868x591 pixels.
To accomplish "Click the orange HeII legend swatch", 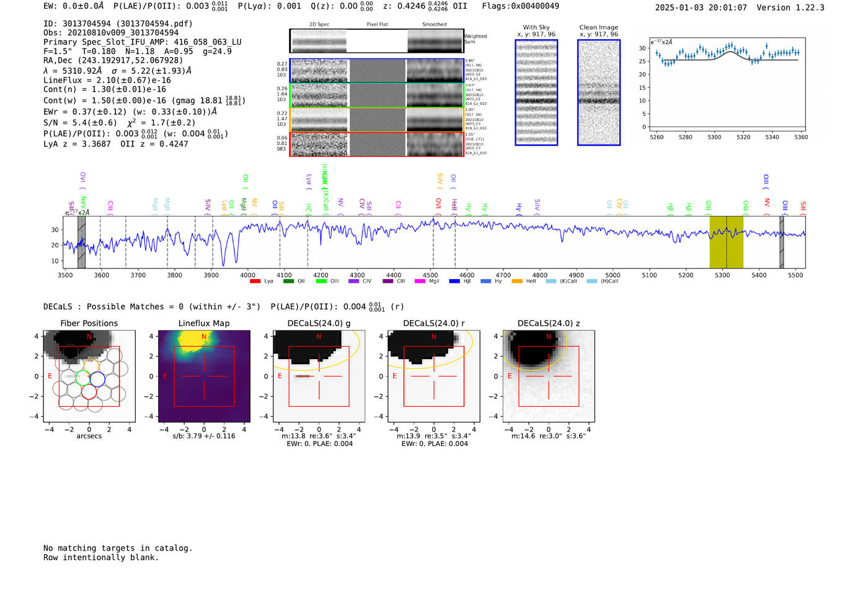I will 517,282.
